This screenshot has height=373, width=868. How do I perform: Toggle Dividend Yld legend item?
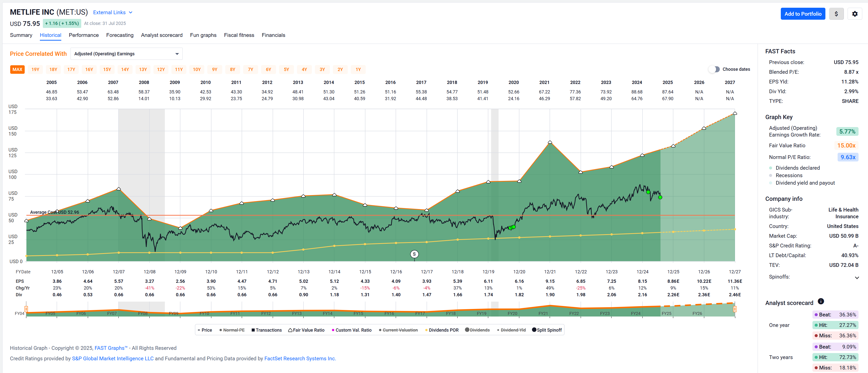coord(511,330)
